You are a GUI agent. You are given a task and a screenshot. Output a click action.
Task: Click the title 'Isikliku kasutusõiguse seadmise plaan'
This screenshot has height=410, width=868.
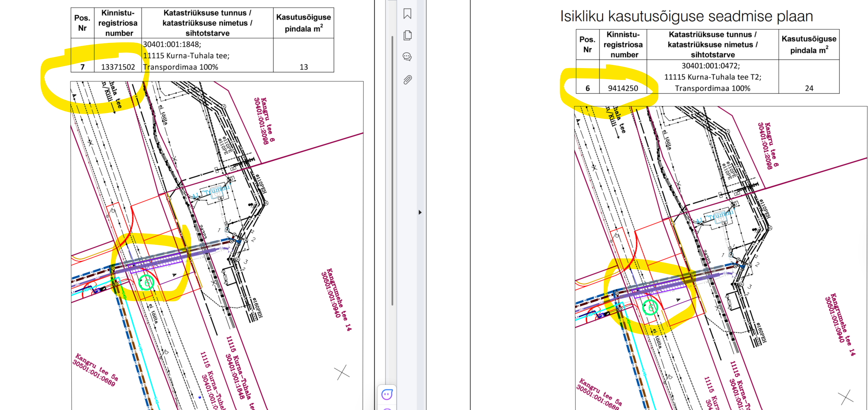(687, 17)
